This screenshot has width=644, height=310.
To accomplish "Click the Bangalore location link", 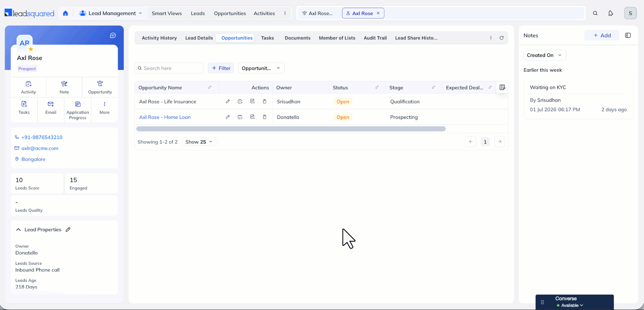I will [34, 159].
